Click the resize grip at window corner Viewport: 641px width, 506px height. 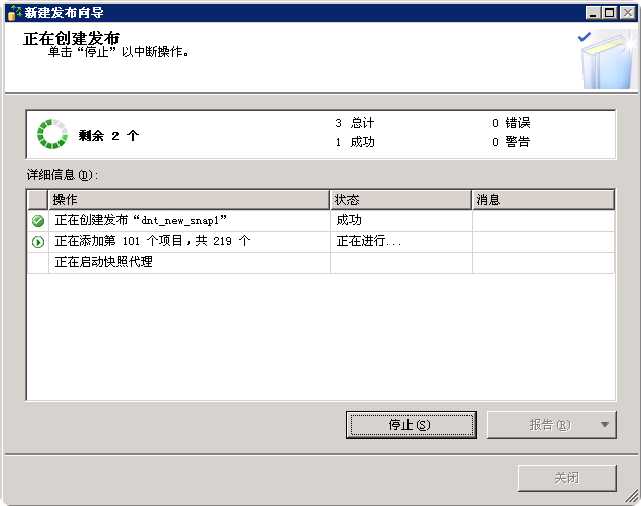click(x=632, y=496)
